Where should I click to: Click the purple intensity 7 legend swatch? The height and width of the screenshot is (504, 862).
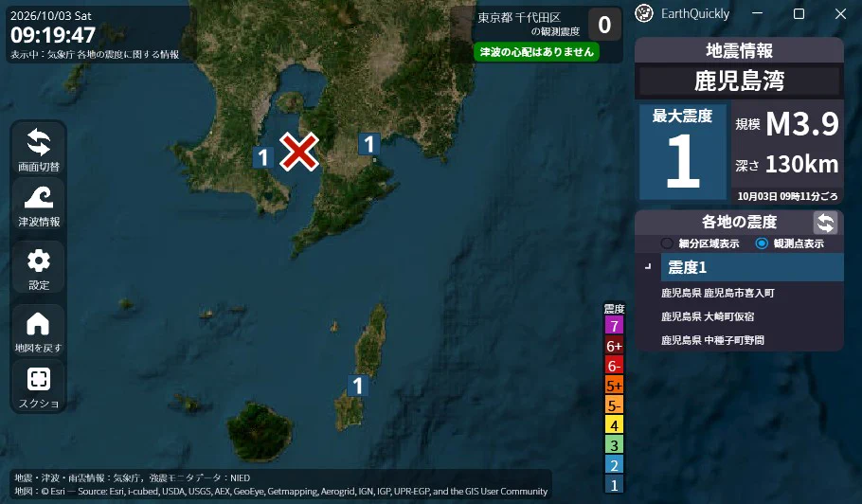[x=614, y=325]
